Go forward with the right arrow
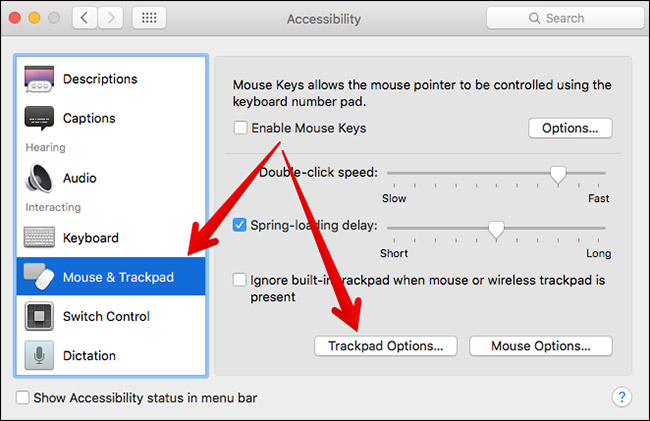The image size is (650, 421). pos(110,18)
